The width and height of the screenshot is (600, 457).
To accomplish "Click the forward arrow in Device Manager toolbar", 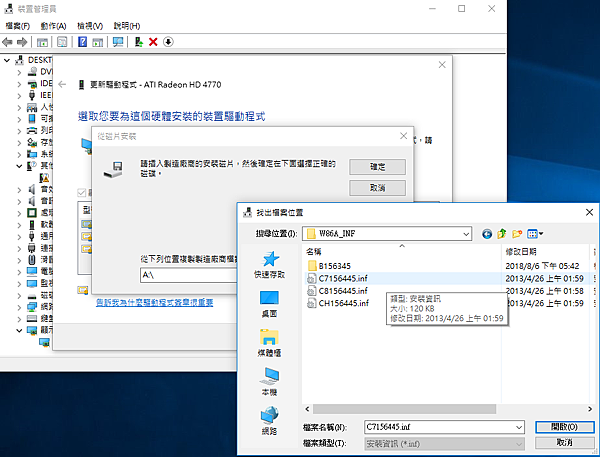I will tap(22, 42).
